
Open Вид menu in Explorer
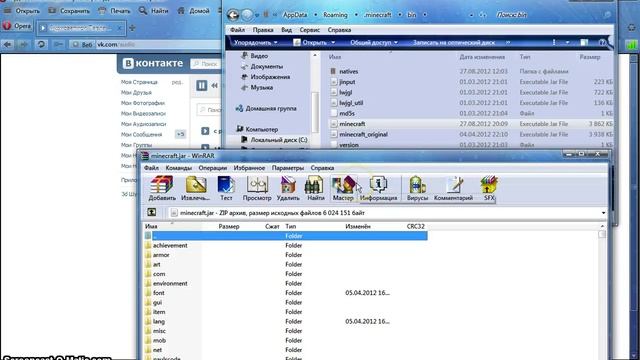click(x=286, y=30)
